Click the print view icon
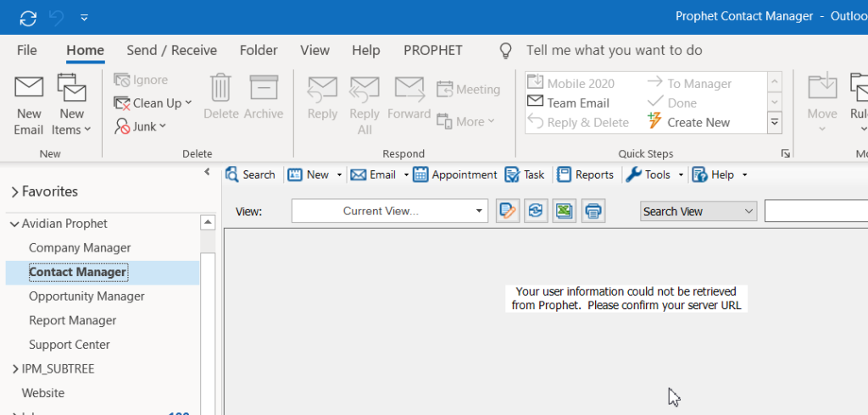 click(593, 211)
